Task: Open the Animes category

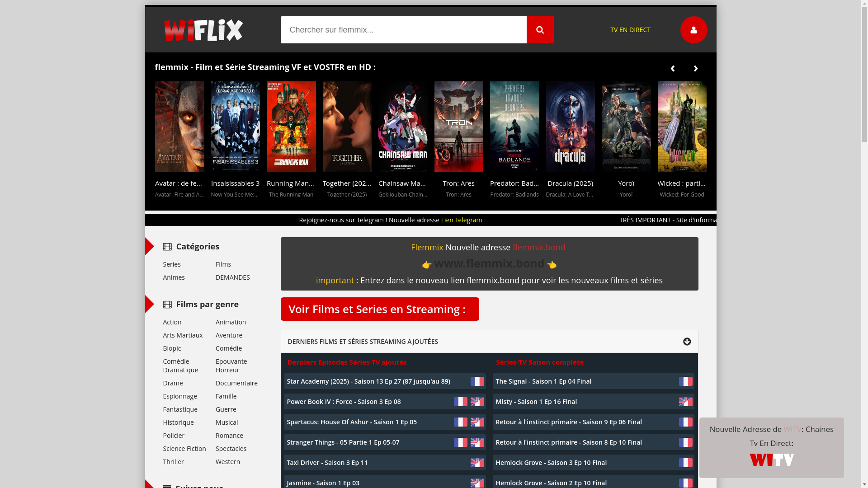Action: pyautogui.click(x=174, y=277)
